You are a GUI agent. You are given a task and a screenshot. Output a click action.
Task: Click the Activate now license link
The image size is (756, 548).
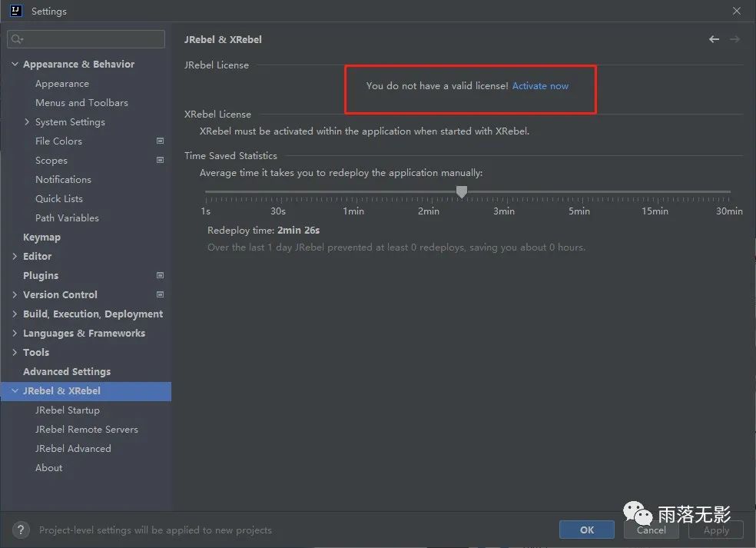coord(540,86)
